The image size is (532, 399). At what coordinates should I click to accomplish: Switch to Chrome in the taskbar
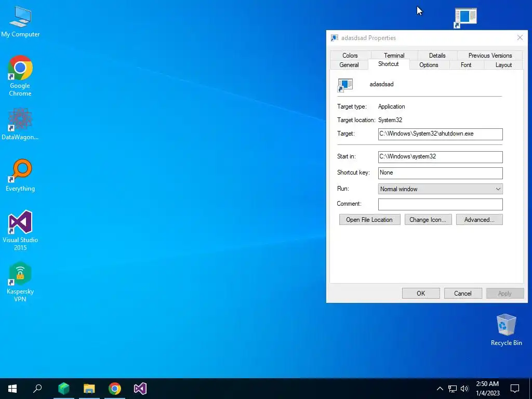click(115, 389)
